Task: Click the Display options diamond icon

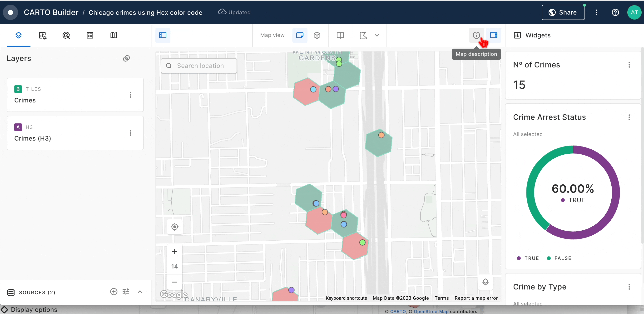Action: tap(4, 309)
